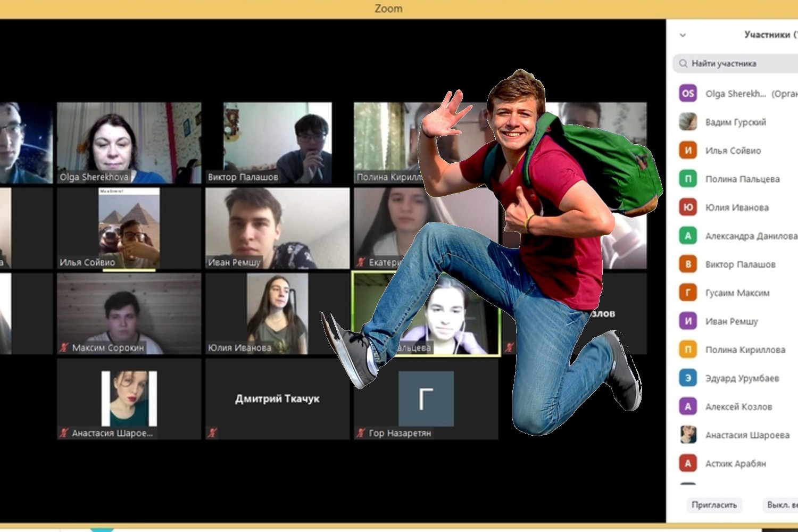This screenshot has width=798, height=532.
Task: Click the green avatar of Александра Данилова
Action: coord(688,236)
